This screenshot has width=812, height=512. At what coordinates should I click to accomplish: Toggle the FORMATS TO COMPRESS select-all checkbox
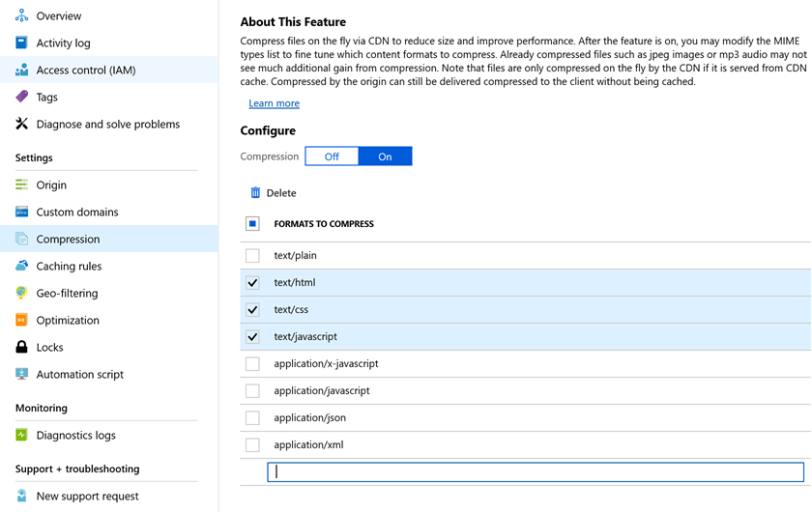(252, 224)
